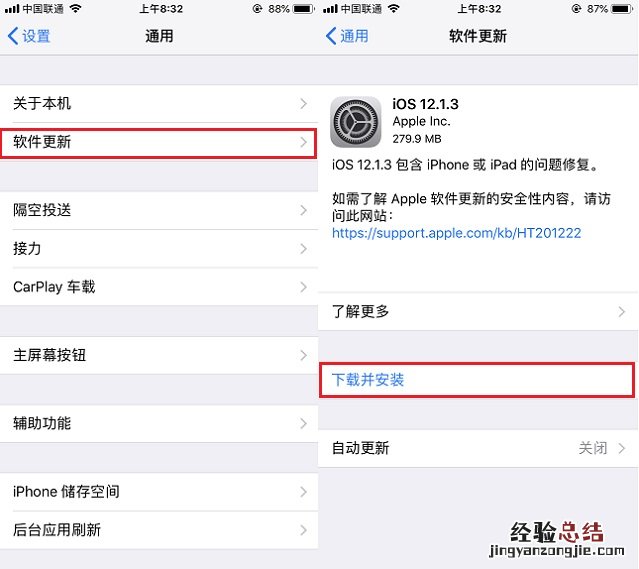Open 主屏幕按钮 settings row
Screen dimensions: 639x569
[x=159, y=355]
